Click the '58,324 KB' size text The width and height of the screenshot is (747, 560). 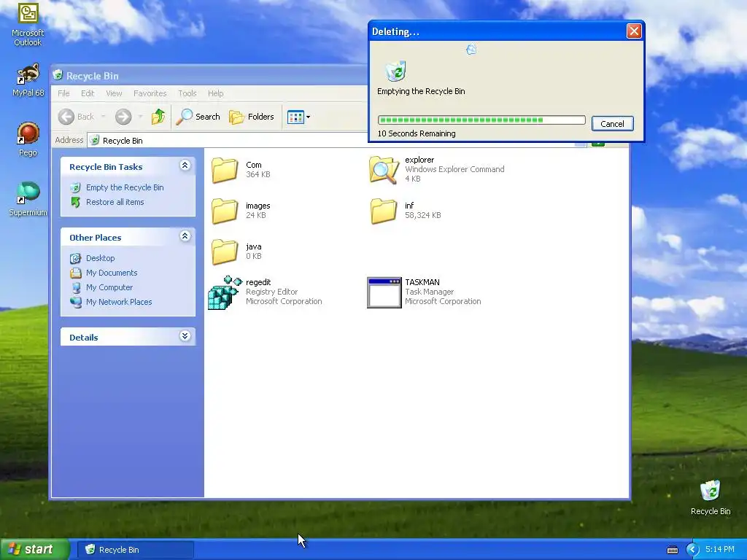click(422, 215)
